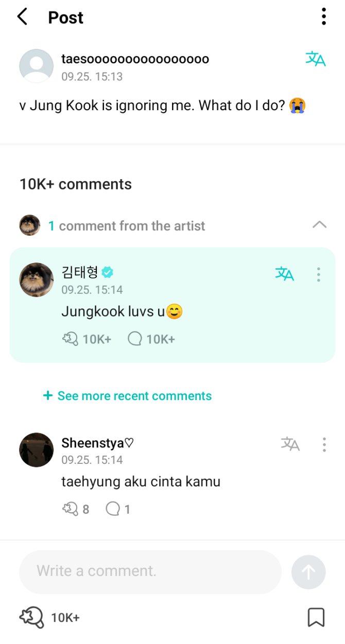Expand See more recent comments

[127, 396]
